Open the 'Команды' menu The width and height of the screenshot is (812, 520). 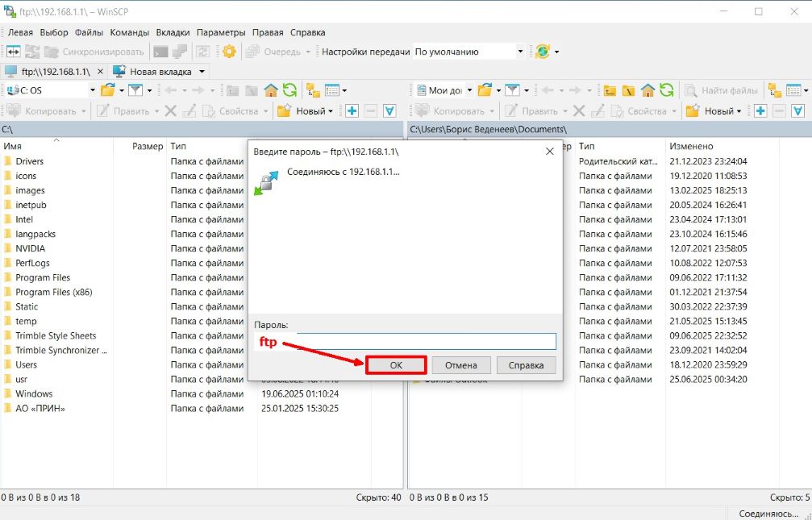click(x=129, y=32)
